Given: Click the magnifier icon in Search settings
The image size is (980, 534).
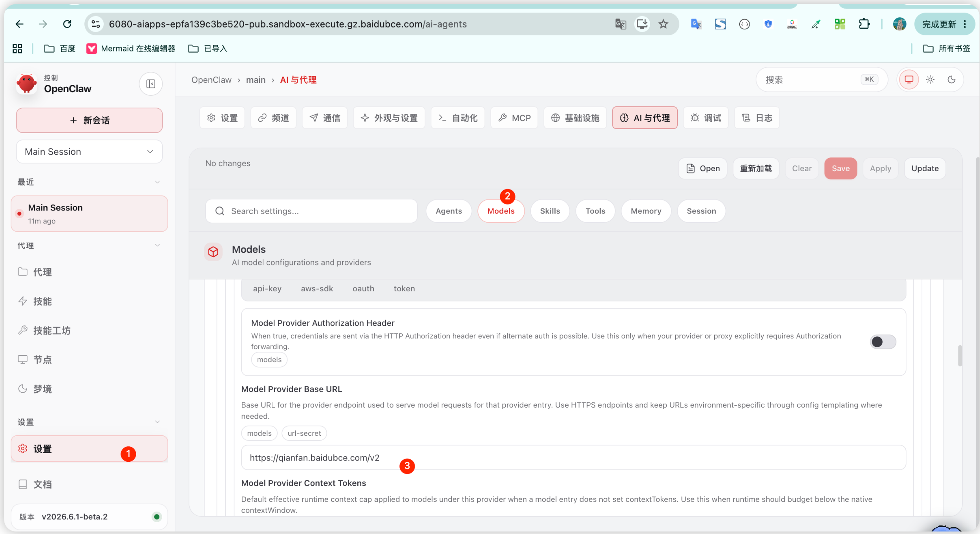Looking at the screenshot, I should [x=220, y=211].
